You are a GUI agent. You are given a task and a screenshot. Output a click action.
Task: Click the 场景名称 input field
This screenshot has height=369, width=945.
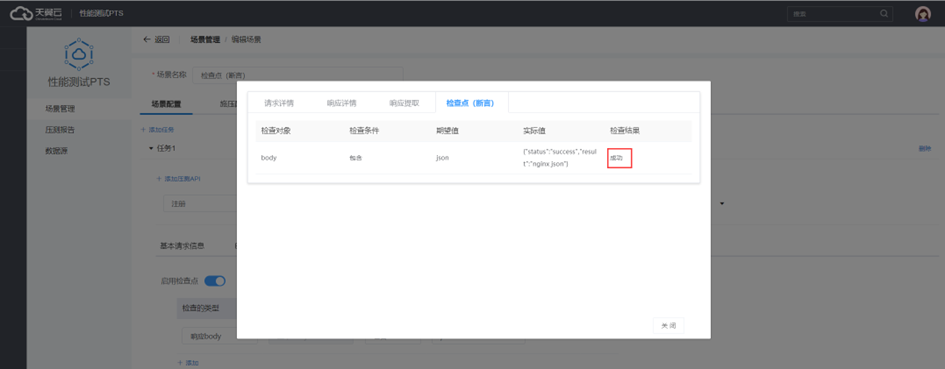click(298, 75)
